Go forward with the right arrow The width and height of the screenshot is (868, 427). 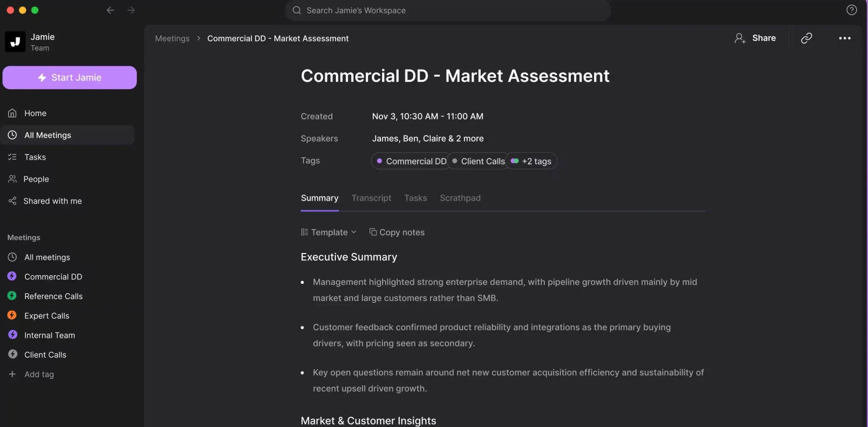[x=131, y=10]
